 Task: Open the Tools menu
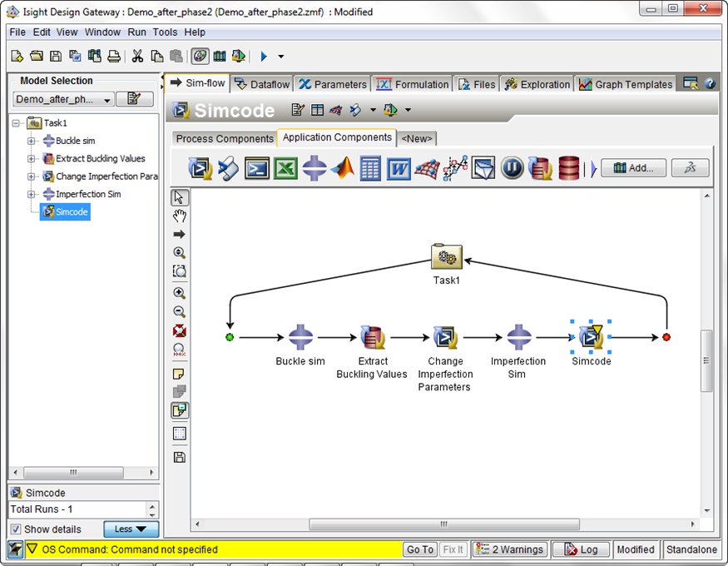click(x=166, y=32)
